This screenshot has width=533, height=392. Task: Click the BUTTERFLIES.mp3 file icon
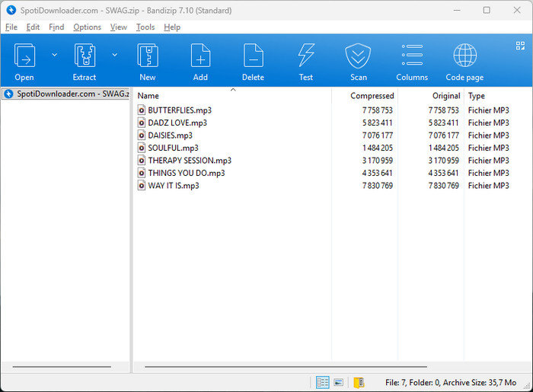(x=142, y=110)
